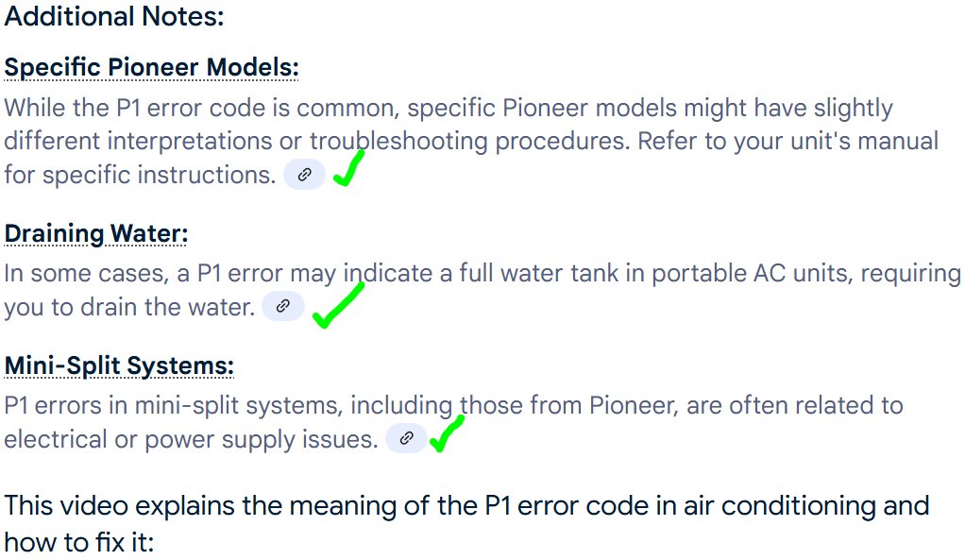The image size is (965, 560).
Task: Select the "Mini-Split Systems:" underlined heading
Action: tap(119, 365)
